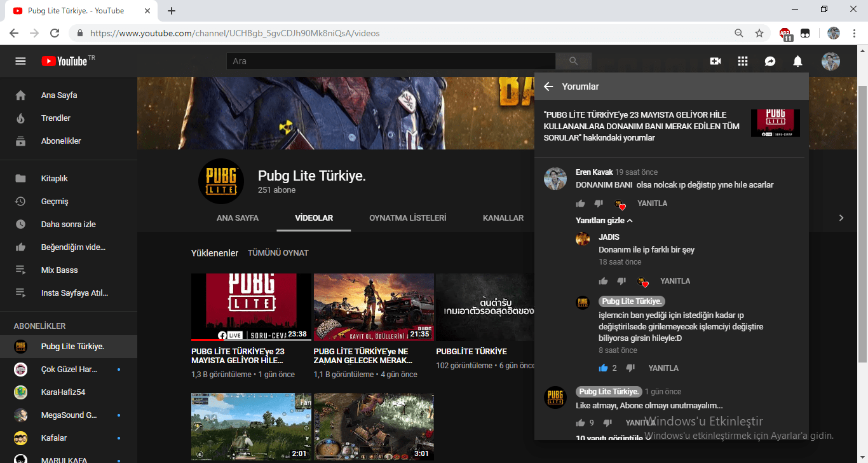The width and height of the screenshot is (868, 463).
Task: Open the Chrome three-dot menu
Action: pyautogui.click(x=855, y=33)
